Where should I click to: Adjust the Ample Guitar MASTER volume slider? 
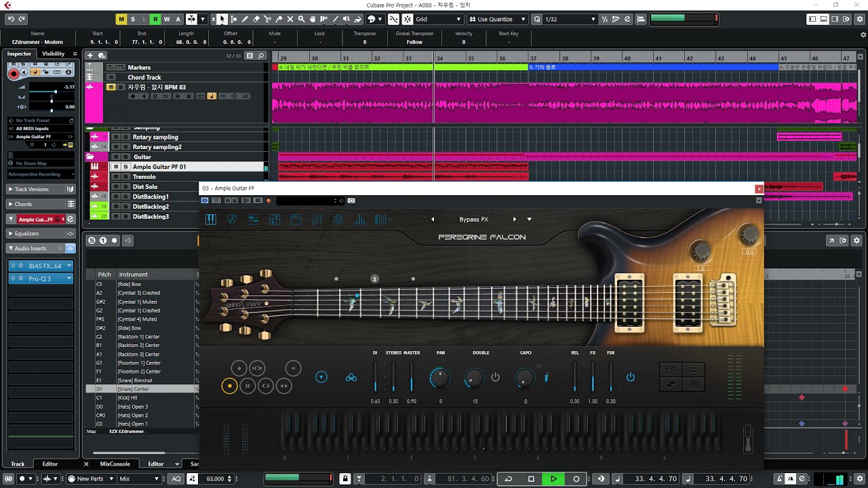click(x=412, y=377)
